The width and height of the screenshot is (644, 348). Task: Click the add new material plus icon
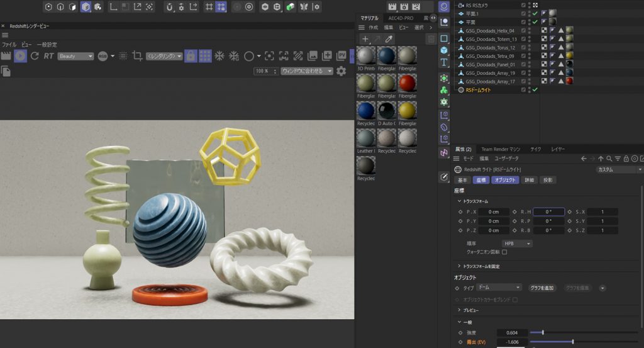click(365, 39)
